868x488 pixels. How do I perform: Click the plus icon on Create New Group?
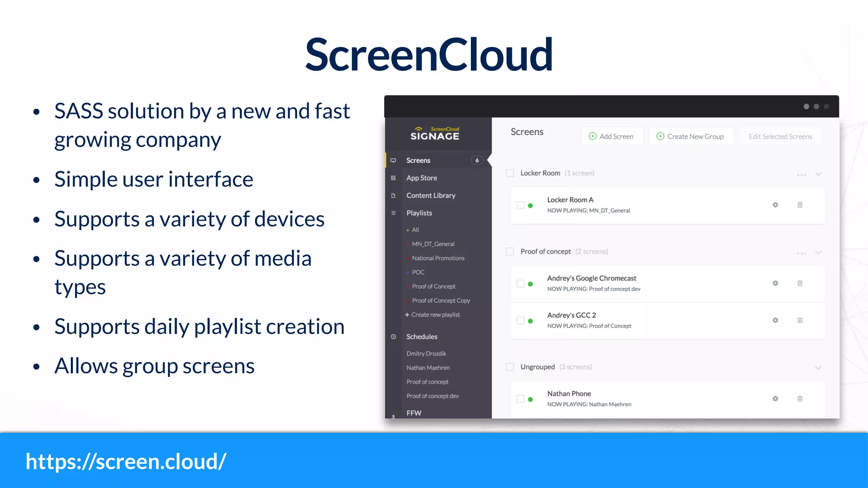(x=660, y=136)
